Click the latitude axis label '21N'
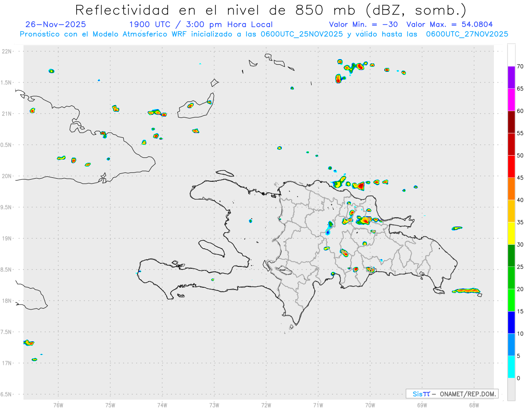The height and width of the screenshot is (411, 532). [8, 114]
